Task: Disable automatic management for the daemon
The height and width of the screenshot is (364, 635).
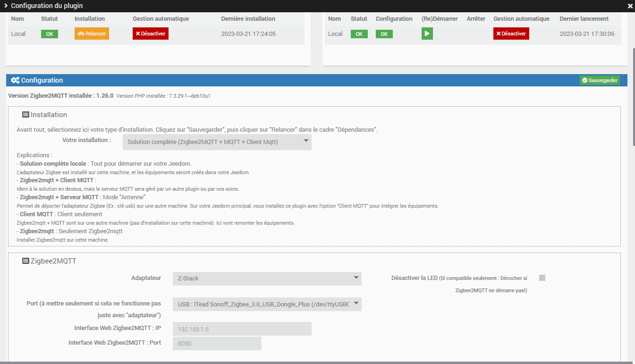Action: [x=511, y=34]
